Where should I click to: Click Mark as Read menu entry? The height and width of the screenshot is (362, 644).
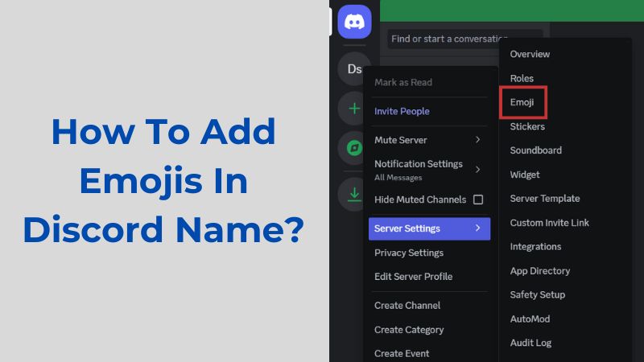(403, 82)
